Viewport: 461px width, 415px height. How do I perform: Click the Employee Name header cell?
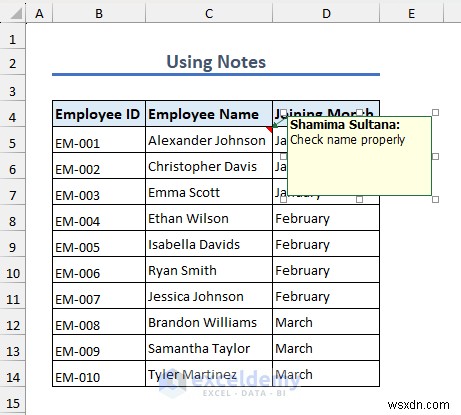209,114
